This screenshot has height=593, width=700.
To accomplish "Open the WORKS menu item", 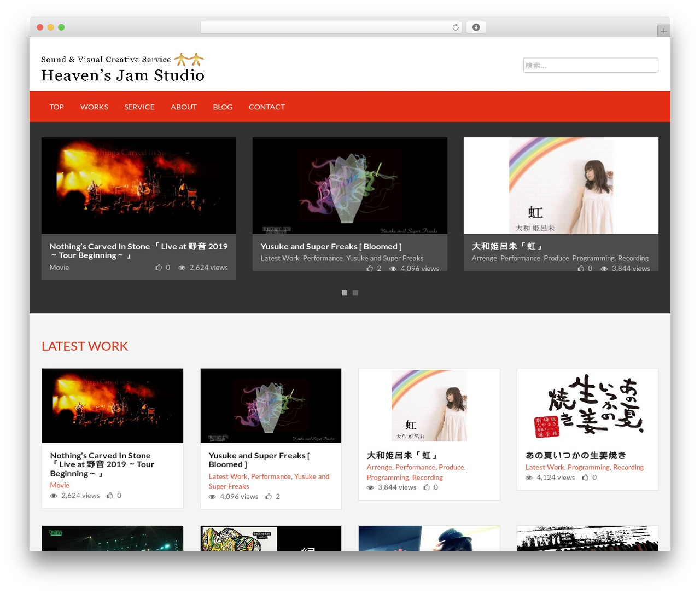I will click(94, 107).
